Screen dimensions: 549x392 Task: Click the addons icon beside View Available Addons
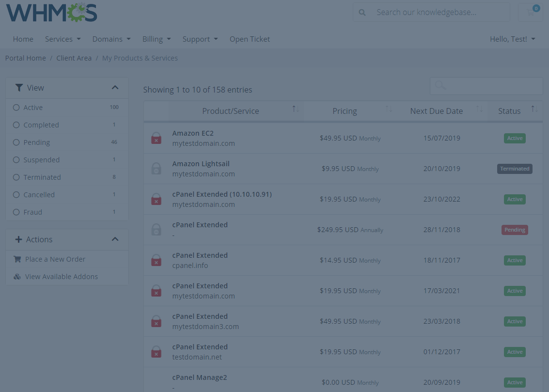[x=17, y=276]
